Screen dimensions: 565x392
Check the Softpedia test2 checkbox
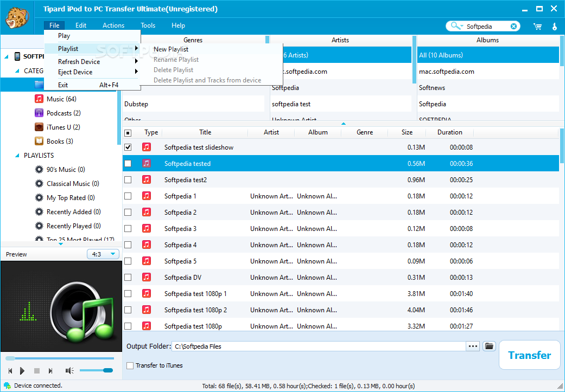[x=128, y=179]
